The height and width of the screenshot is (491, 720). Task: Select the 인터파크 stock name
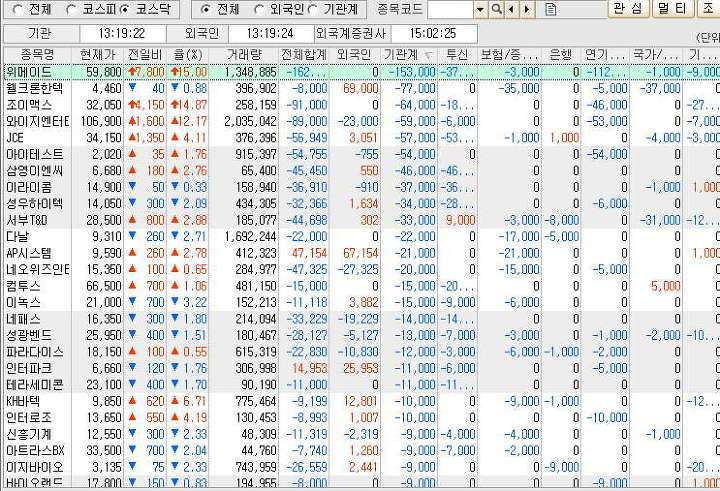29,368
